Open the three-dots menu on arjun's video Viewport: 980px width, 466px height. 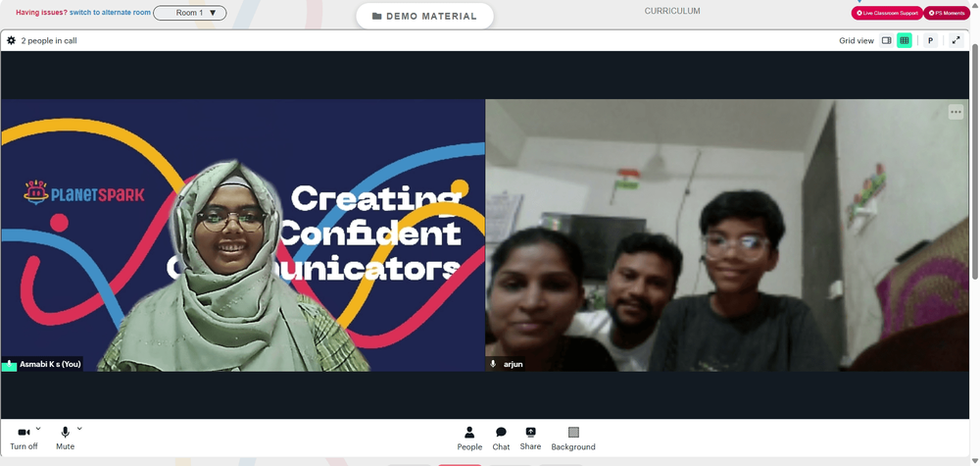pos(955,113)
